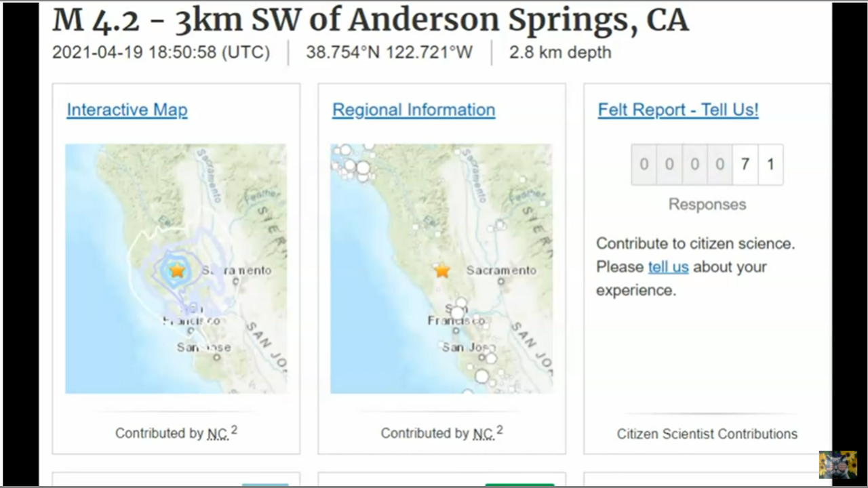Click the digit 1 in the response counter
Image resolution: width=868 pixels, height=488 pixels.
pyautogui.click(x=770, y=165)
